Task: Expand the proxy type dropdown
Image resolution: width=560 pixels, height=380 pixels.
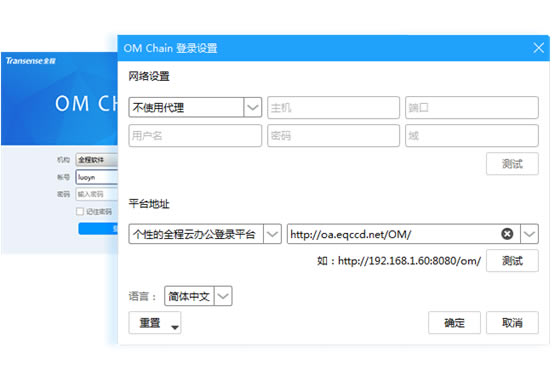Action: 252,107
